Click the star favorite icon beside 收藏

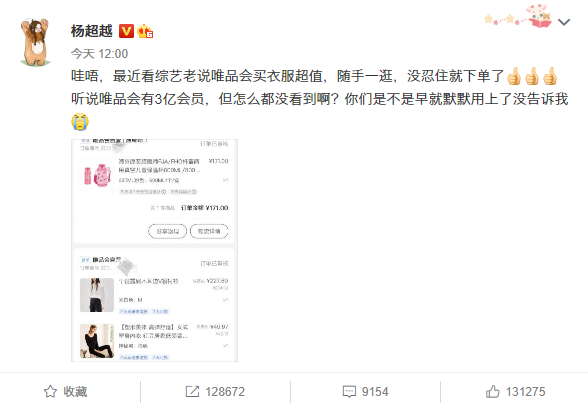[x=50, y=392]
